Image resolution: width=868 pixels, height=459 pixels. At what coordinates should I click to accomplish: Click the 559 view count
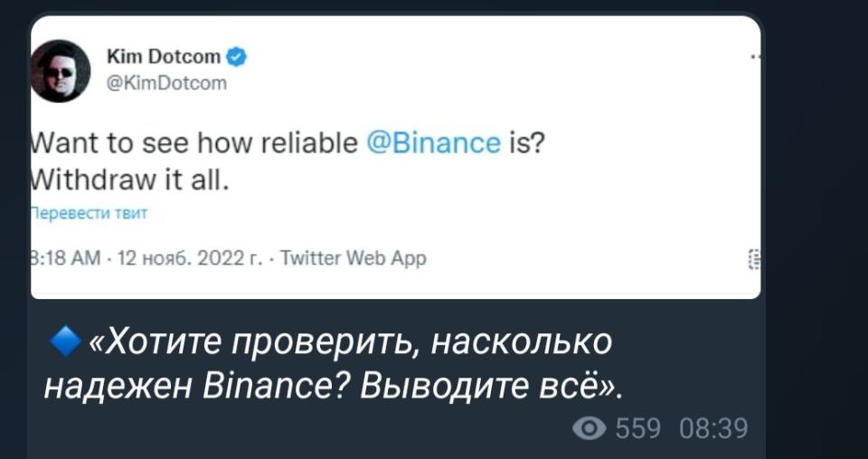click(x=637, y=427)
